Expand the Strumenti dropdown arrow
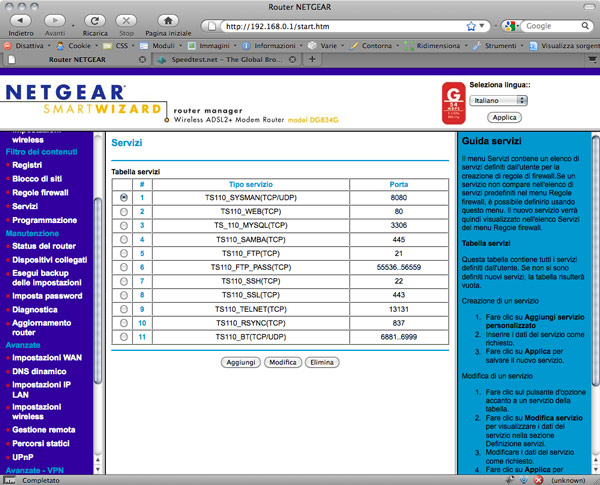Screen dimensions: 600x485 (522, 46)
